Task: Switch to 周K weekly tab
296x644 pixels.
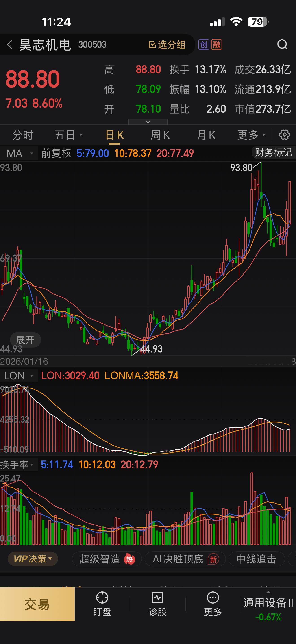Action: pyautogui.click(x=160, y=135)
